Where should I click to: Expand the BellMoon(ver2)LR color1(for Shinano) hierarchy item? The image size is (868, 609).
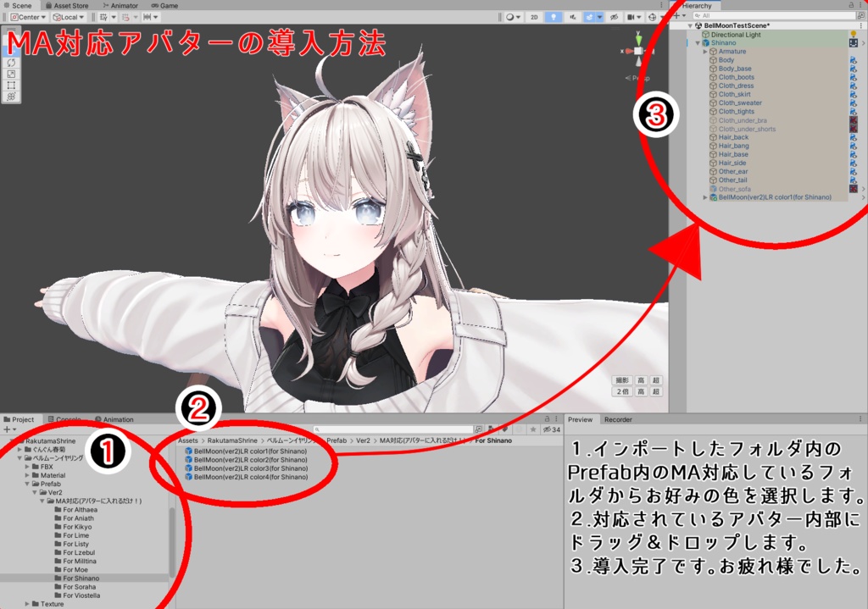(x=705, y=197)
